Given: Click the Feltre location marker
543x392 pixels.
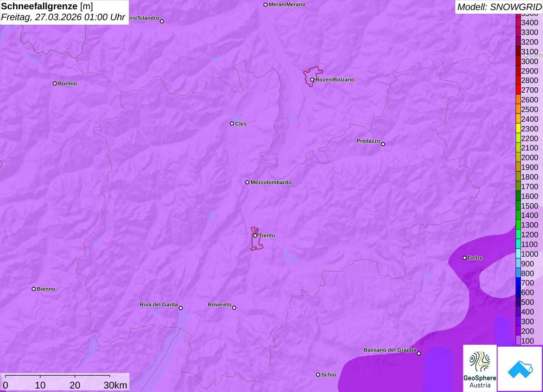Looking at the screenshot, I should [465, 258].
